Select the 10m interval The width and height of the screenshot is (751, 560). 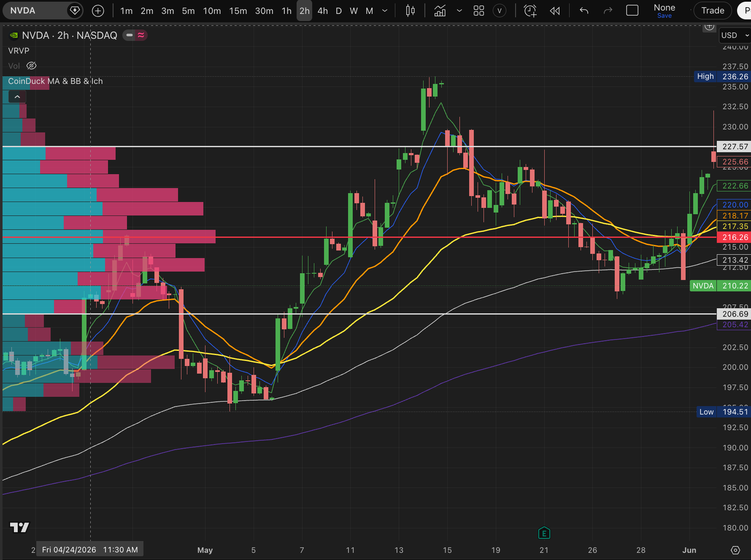coord(212,11)
